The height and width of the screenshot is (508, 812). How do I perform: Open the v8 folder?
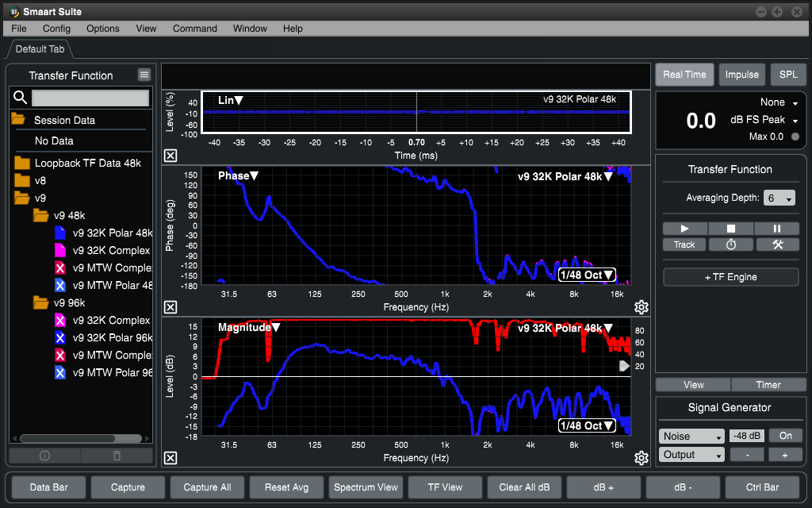tap(21, 180)
